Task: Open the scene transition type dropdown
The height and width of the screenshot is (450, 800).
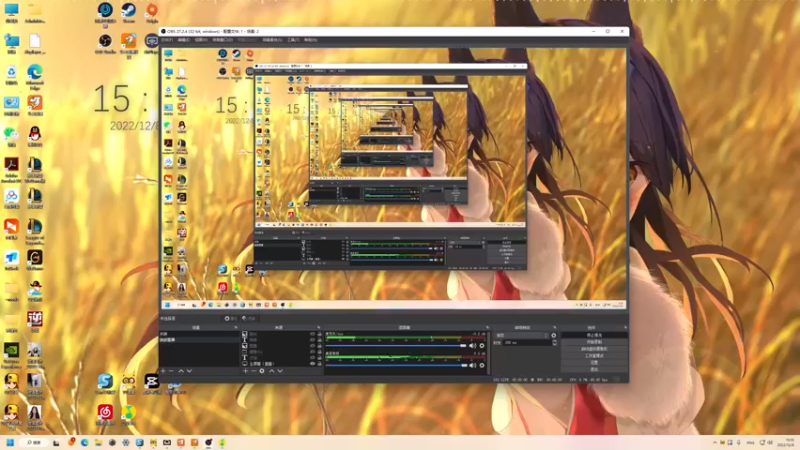Action: pos(521,336)
